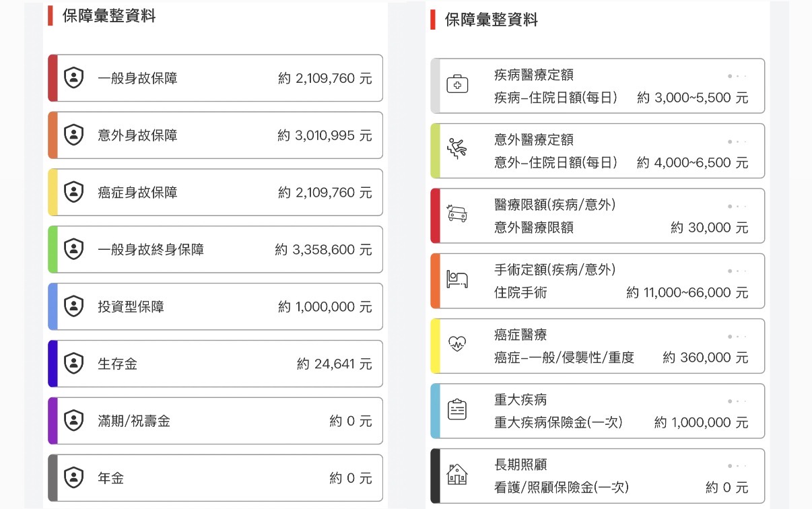The height and width of the screenshot is (509, 812).
Task: Click the car crash icon for 醫療限額
Action: pyautogui.click(x=457, y=215)
